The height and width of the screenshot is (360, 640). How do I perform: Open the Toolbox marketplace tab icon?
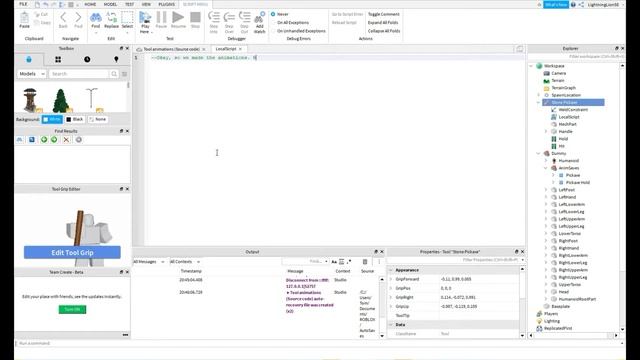coord(29,60)
